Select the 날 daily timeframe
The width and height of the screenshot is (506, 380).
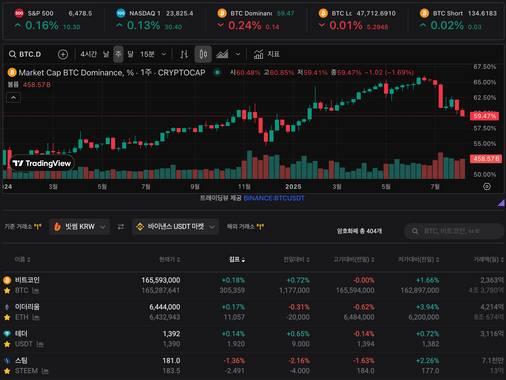(x=106, y=54)
